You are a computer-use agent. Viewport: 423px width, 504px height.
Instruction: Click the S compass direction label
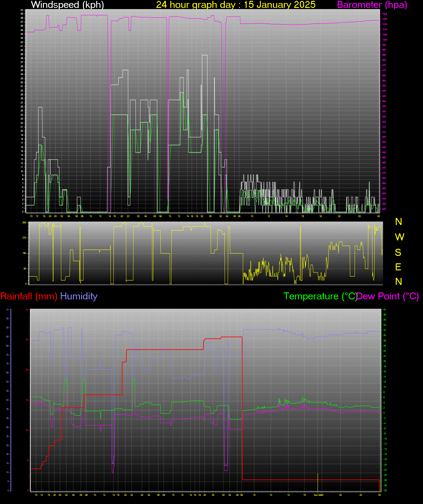[398, 252]
